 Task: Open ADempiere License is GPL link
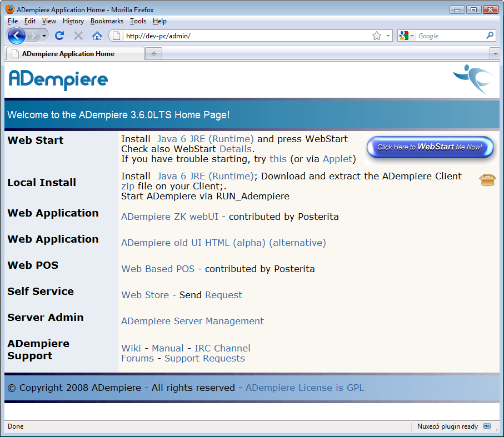pyautogui.click(x=305, y=388)
